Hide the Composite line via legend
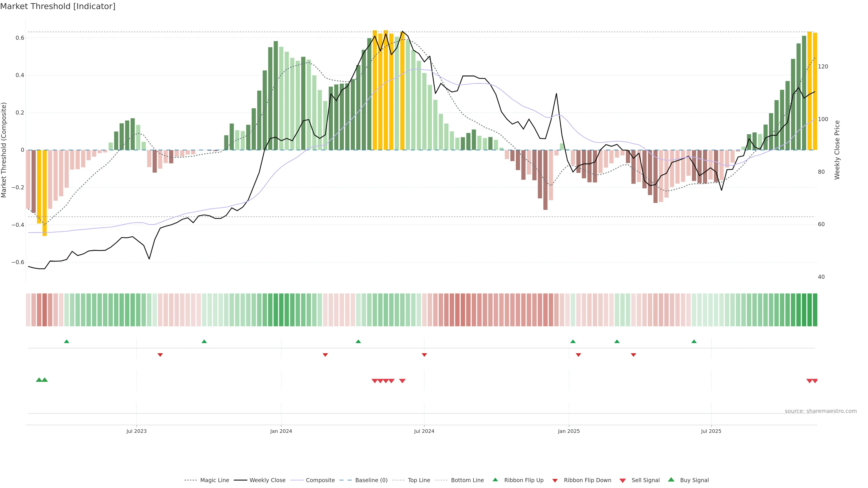 (x=320, y=480)
